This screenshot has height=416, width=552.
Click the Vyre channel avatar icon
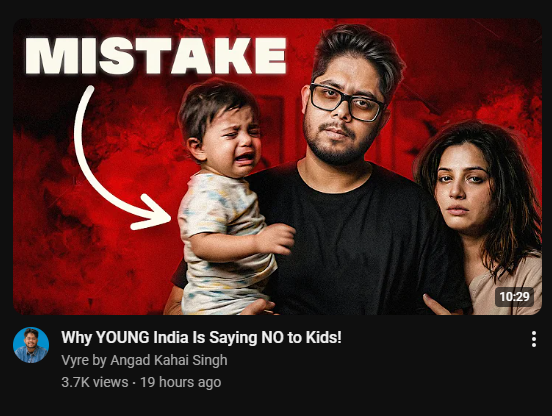coord(31,345)
